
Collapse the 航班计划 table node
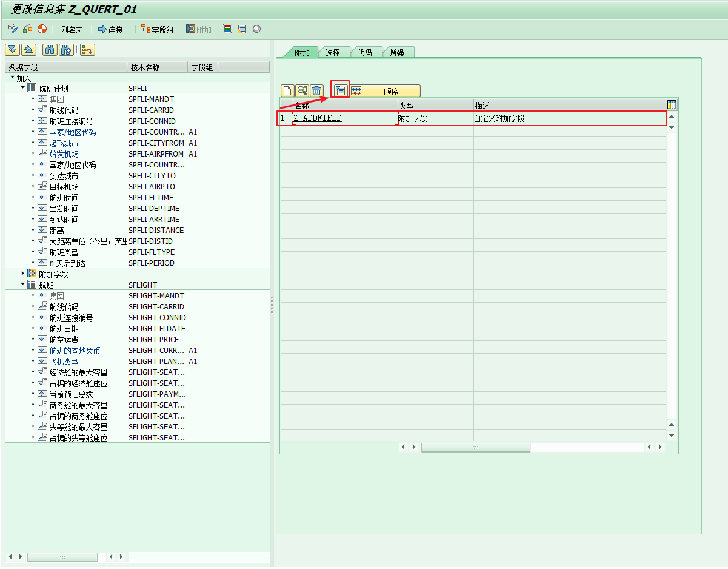click(23, 89)
